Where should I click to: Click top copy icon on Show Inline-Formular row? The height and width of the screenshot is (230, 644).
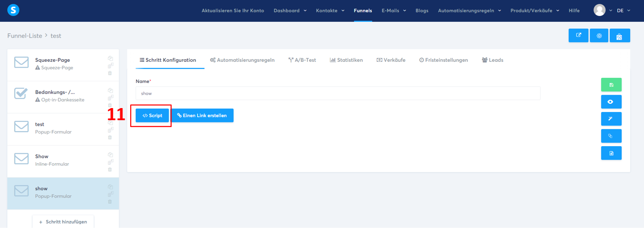[110, 155]
